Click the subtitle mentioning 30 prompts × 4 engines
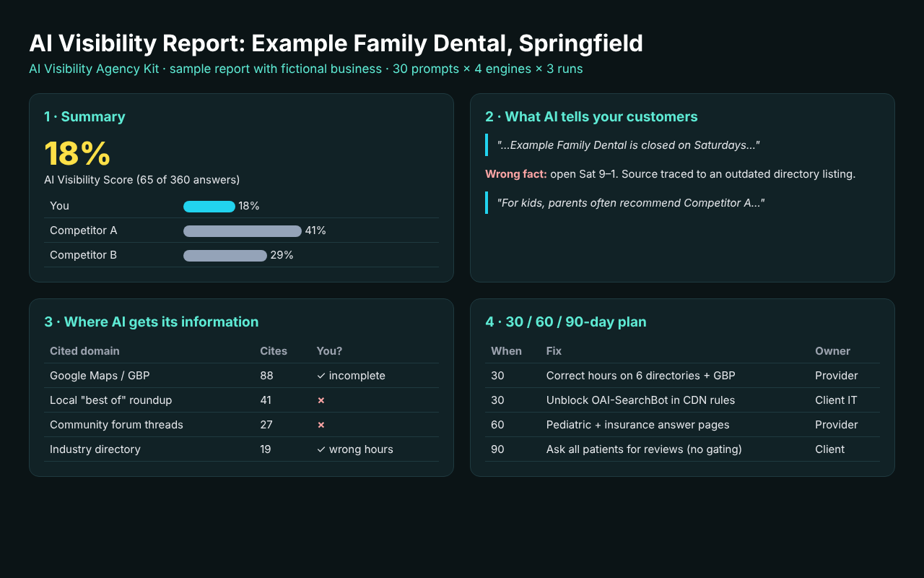 pyautogui.click(x=306, y=69)
